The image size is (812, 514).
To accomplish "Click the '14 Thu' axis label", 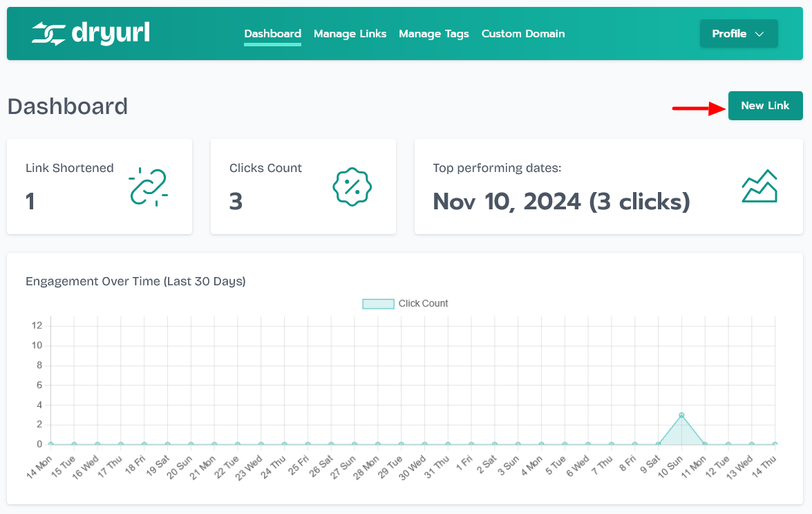I will tap(764, 467).
